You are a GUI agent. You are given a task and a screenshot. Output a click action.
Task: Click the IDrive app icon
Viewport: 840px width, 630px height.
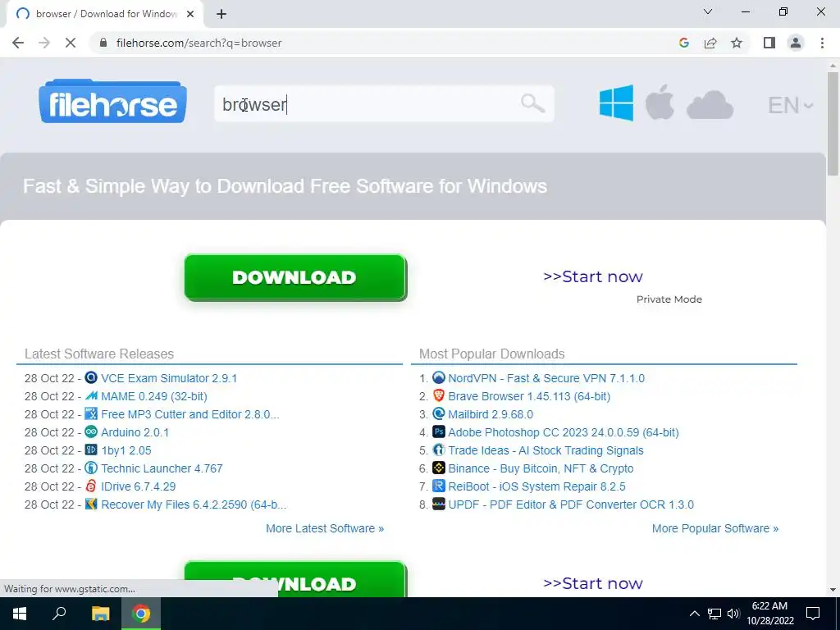pyautogui.click(x=92, y=486)
